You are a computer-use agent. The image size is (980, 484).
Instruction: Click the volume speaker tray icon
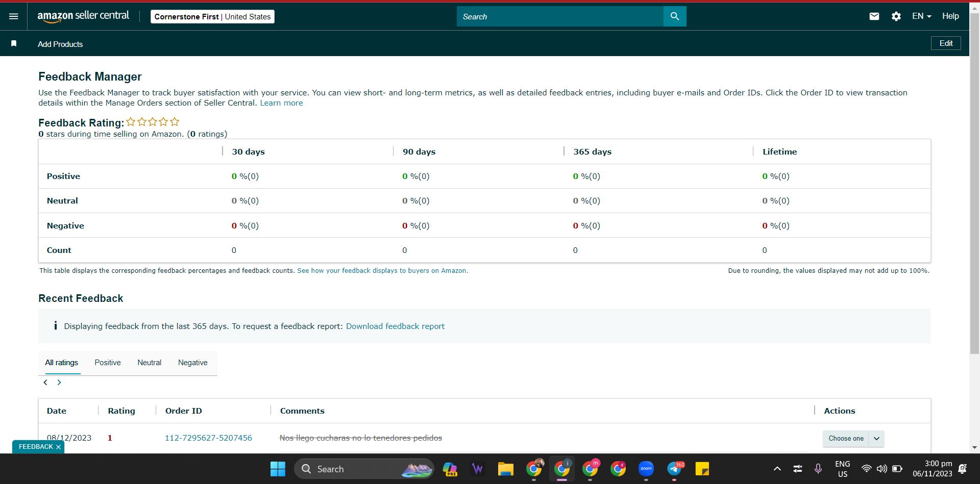coord(881,469)
